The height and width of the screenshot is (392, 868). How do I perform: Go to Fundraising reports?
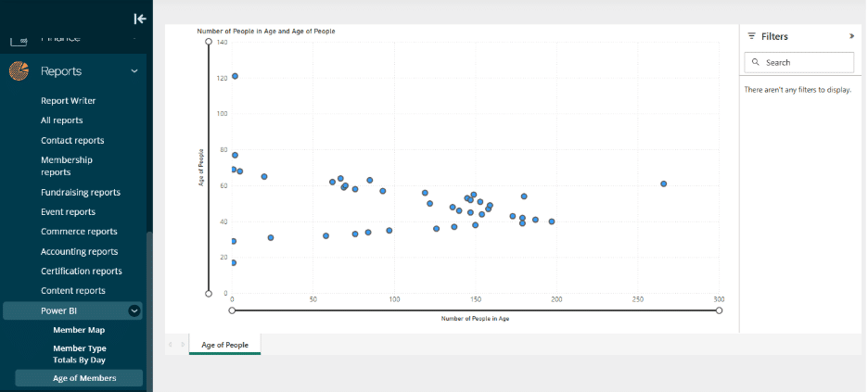coord(81,193)
